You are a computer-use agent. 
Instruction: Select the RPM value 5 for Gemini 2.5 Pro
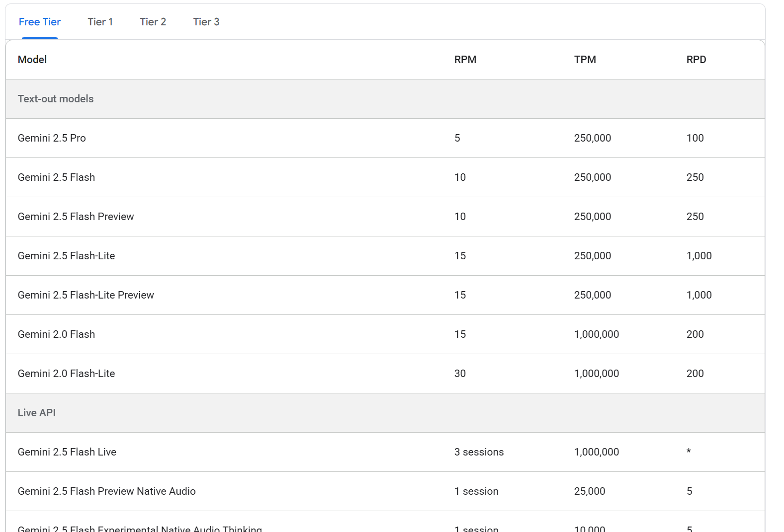457,138
